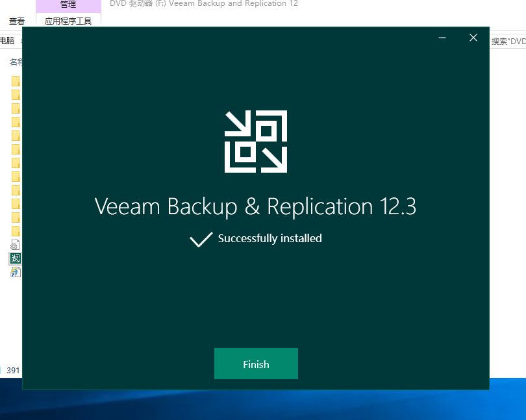Finish the Veeam installer

[256, 364]
